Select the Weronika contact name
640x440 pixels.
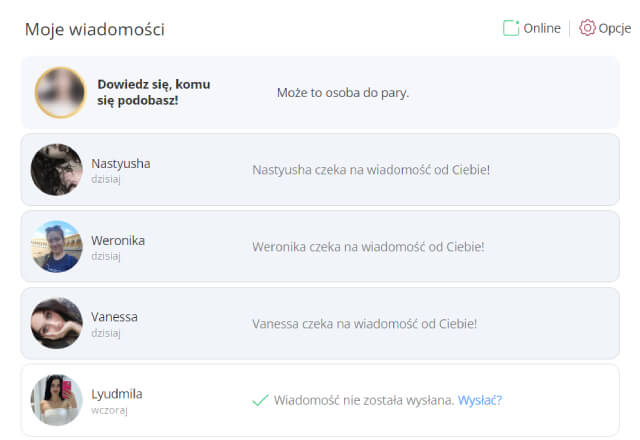coord(118,240)
